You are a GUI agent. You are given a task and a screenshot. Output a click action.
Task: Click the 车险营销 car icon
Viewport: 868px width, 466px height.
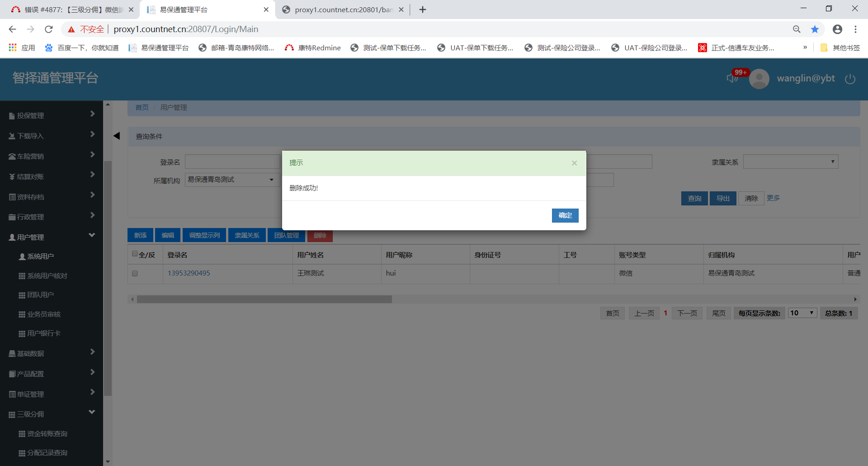coord(12,157)
